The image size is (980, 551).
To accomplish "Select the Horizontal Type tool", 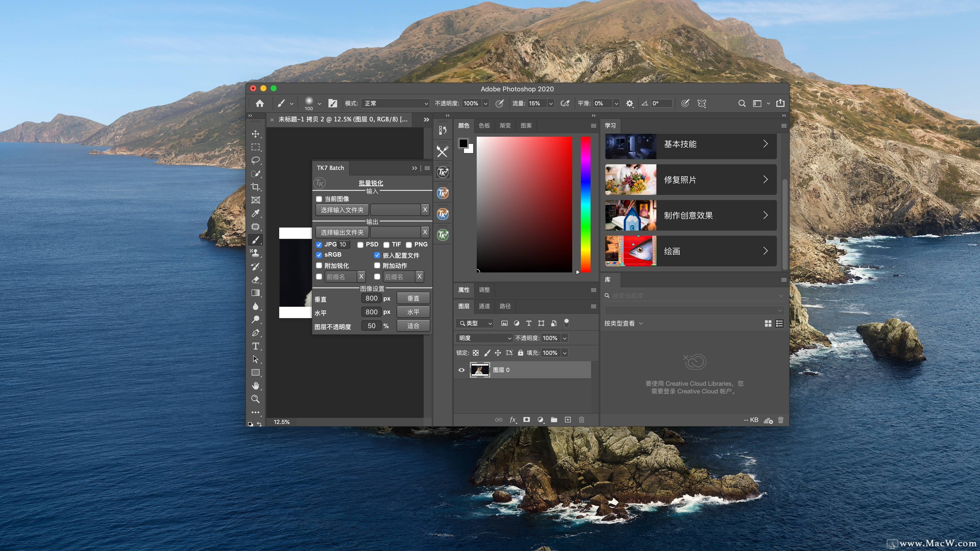I will 255,346.
